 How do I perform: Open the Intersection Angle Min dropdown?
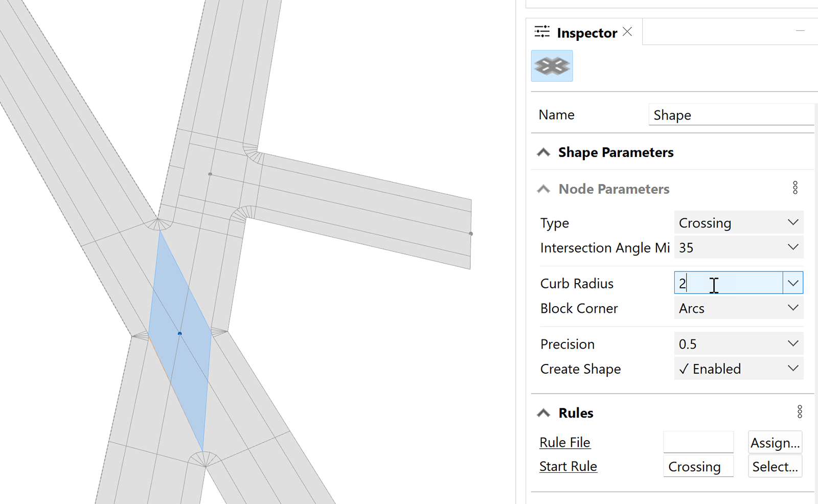click(792, 247)
